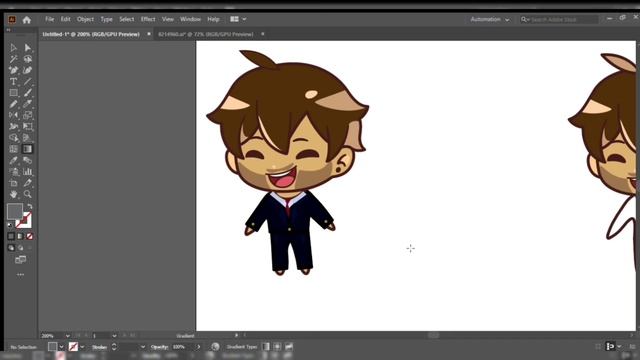
Task: Reset to default fill and stroke
Action: pos(10,225)
